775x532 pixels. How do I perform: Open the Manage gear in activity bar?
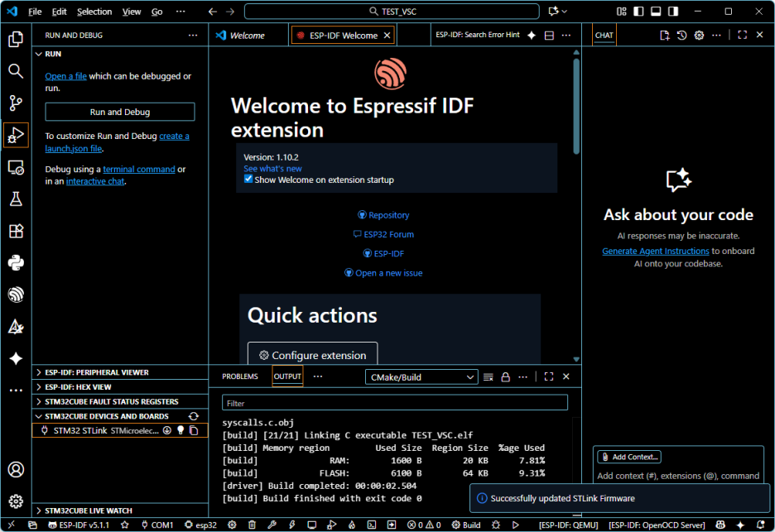(16, 501)
